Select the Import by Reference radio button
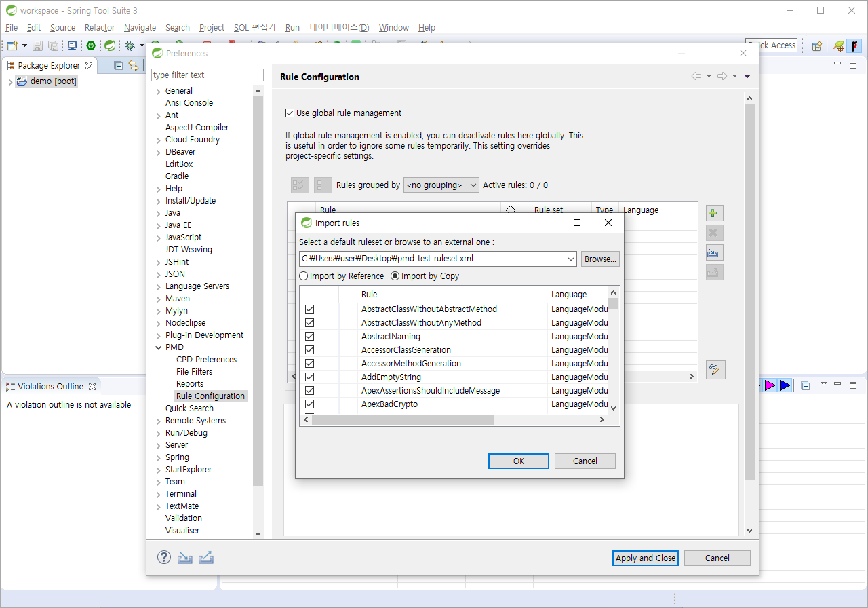Image resolution: width=868 pixels, height=608 pixels. (x=304, y=276)
